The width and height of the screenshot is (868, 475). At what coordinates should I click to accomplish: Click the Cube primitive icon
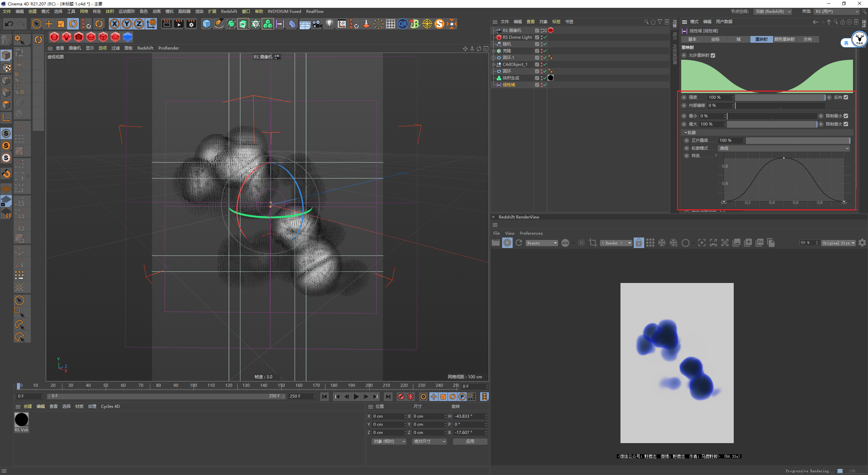206,24
